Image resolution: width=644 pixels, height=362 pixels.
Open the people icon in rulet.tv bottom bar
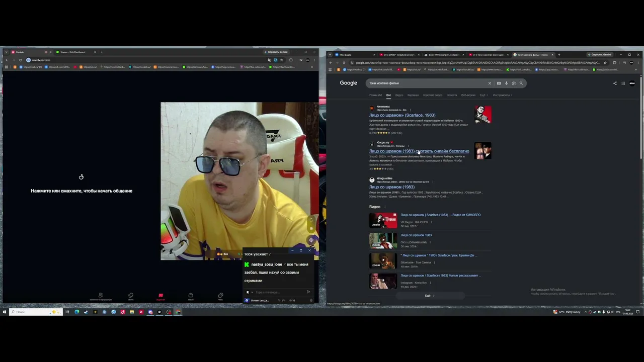click(x=101, y=296)
